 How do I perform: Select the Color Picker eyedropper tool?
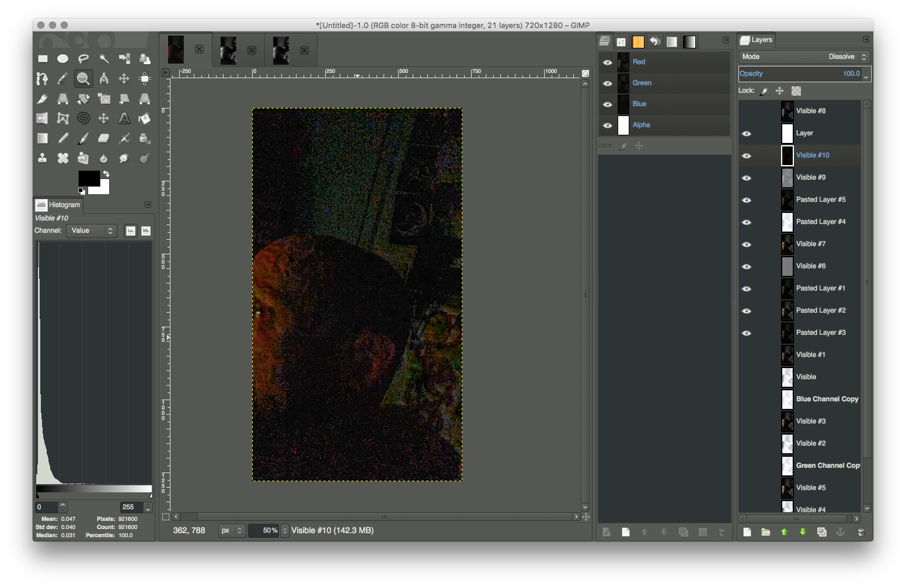(x=63, y=78)
